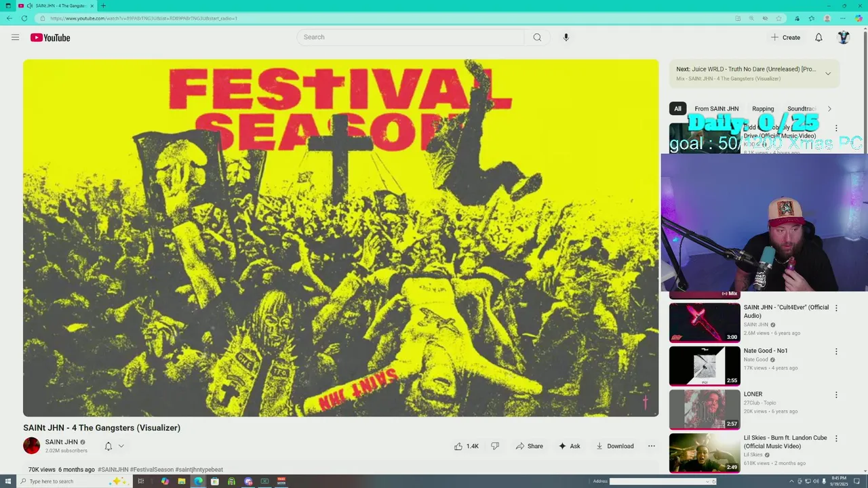Open SAINt JHN channel avatar
The width and height of the screenshot is (868, 488).
(31, 445)
